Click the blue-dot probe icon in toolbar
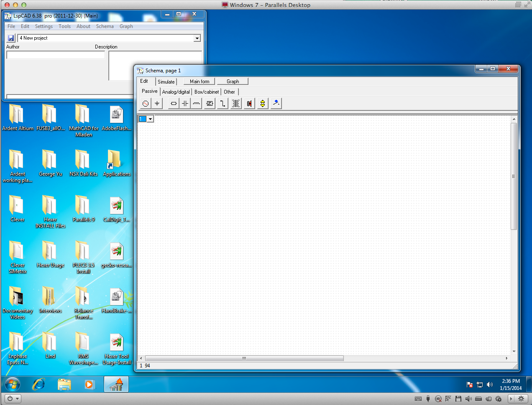The height and width of the screenshot is (405, 532). coord(276,103)
